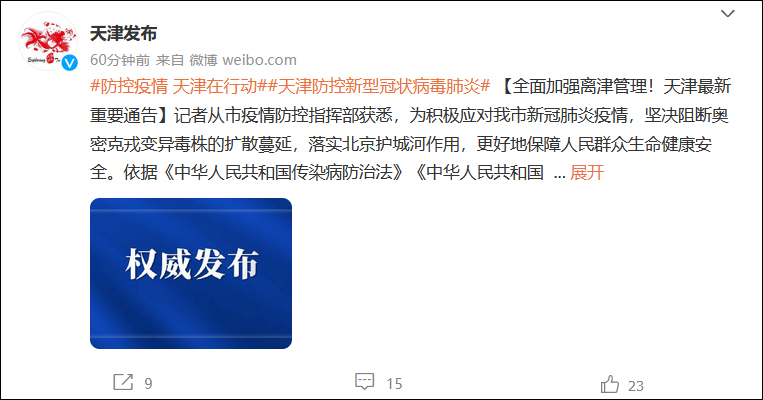The image size is (763, 400).
Task: Click the like count 23
Action: [x=636, y=386]
